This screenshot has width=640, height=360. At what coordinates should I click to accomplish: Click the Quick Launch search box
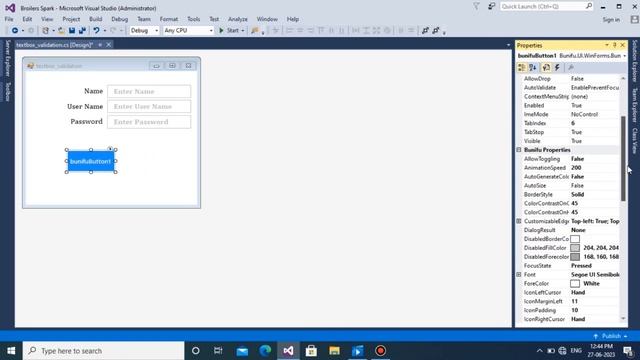coord(546,7)
